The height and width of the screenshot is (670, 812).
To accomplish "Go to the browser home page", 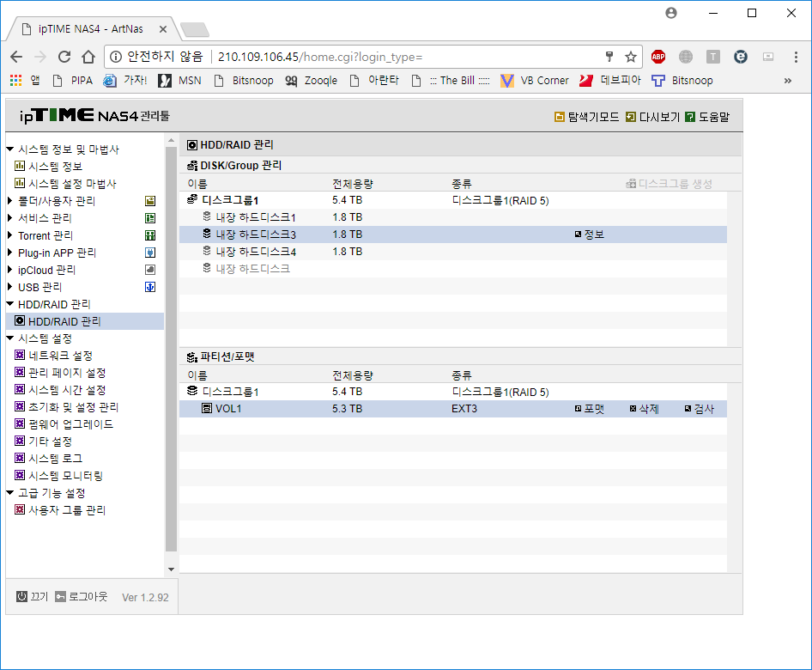I will pyautogui.click(x=88, y=57).
